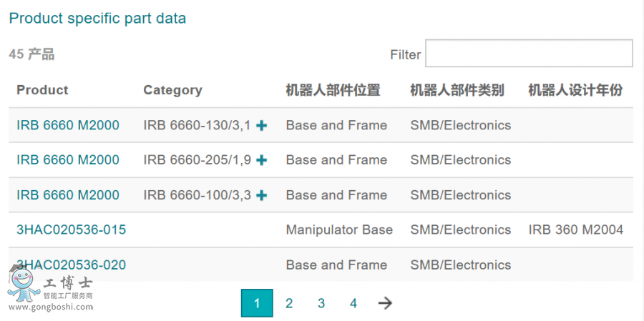Expand the IRB 6660-130/3,1 category plus icon
The height and width of the screenshot is (321, 644).
261,126
